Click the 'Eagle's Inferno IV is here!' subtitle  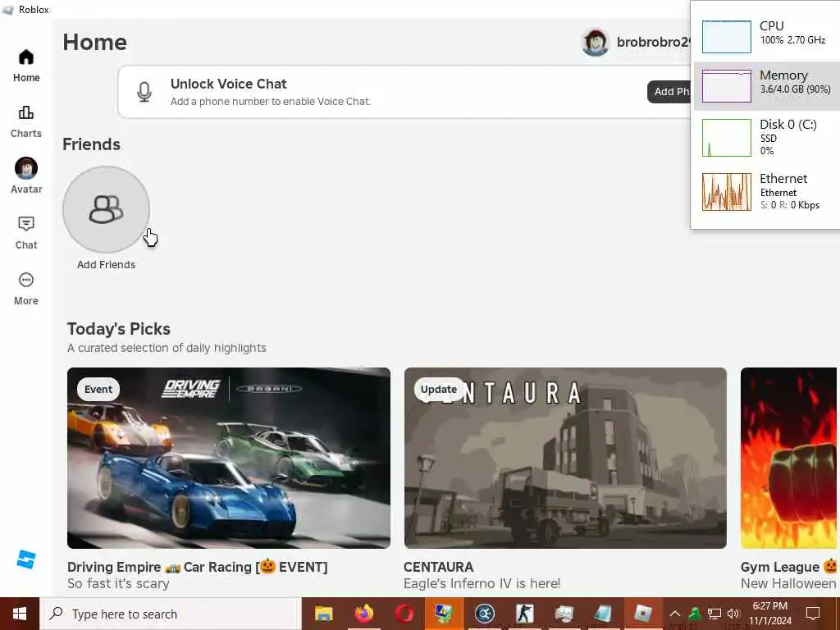(482, 583)
